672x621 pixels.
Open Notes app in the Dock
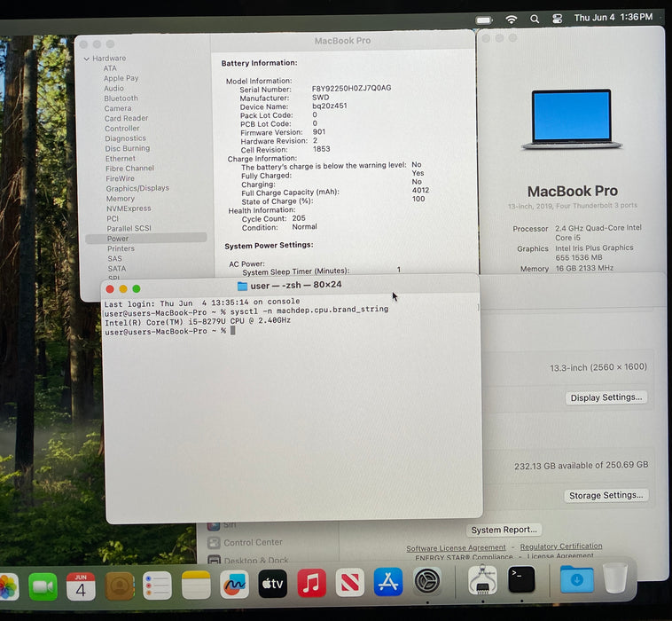pyautogui.click(x=196, y=585)
